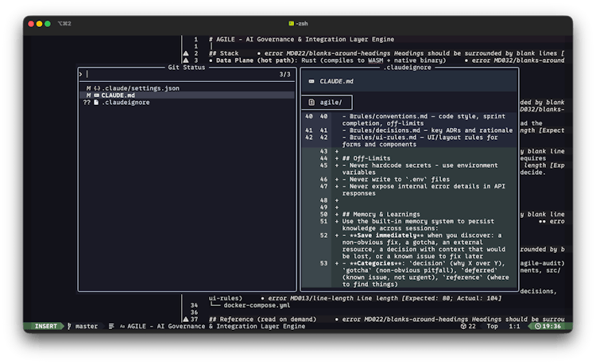Click the warning sign on line 37
The height and width of the screenshot is (364, 596).
click(186, 319)
